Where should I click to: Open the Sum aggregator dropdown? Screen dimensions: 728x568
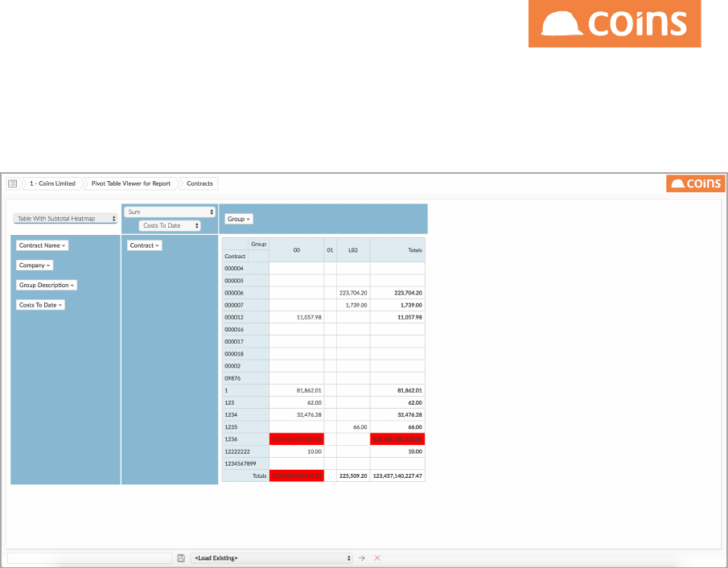tap(170, 212)
